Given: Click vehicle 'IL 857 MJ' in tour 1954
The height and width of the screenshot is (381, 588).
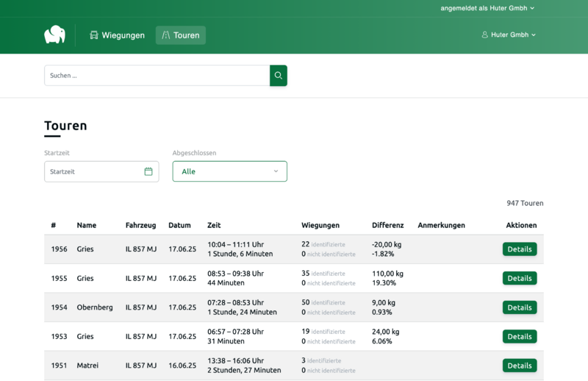Looking at the screenshot, I should click(x=141, y=307).
